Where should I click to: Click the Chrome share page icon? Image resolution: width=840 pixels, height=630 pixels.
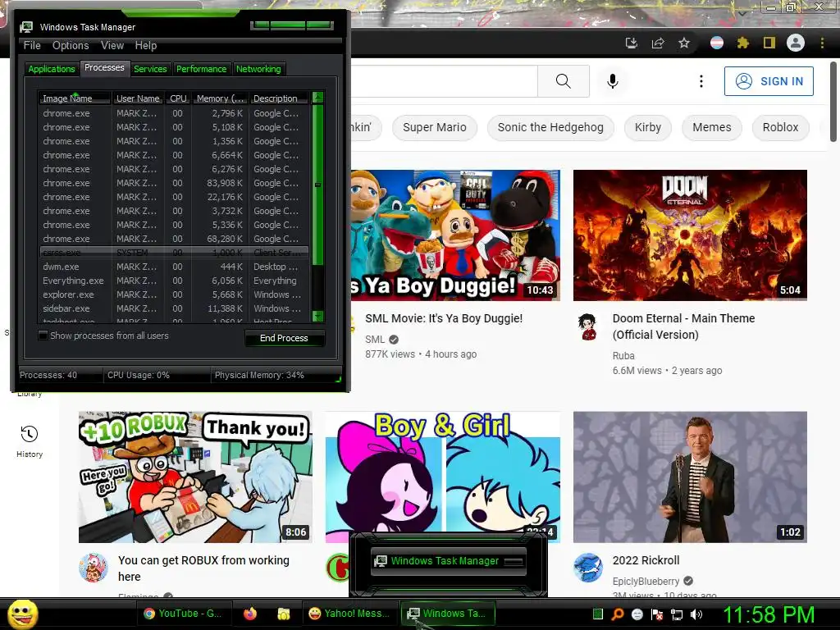658,43
